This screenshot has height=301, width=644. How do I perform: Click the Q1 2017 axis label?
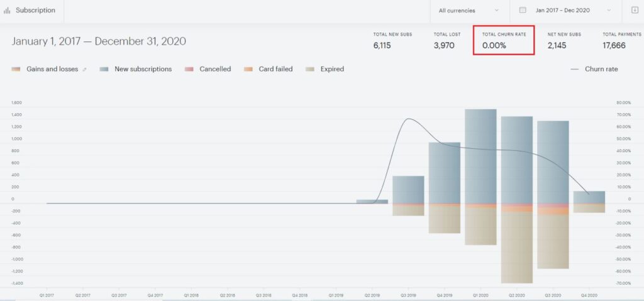point(47,295)
